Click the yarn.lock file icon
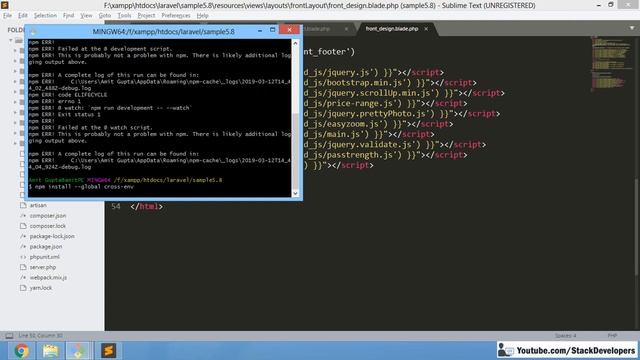The width and height of the screenshot is (640, 360). [23, 288]
